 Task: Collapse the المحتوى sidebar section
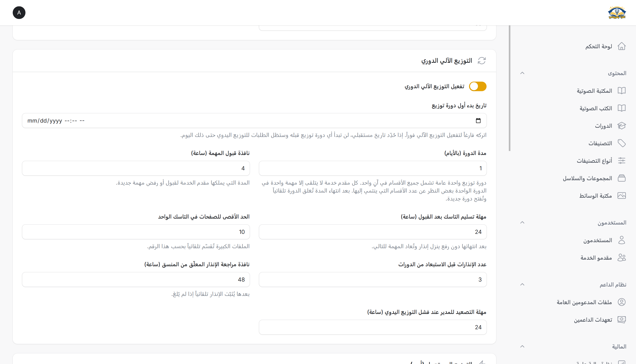tap(522, 73)
